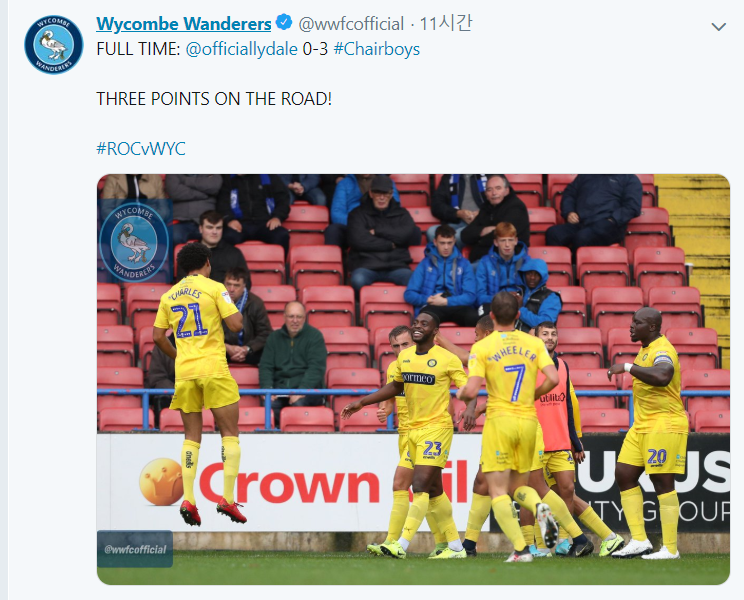744x600 pixels.
Task: Click the Wycombe Wanderers account name
Action: (184, 24)
